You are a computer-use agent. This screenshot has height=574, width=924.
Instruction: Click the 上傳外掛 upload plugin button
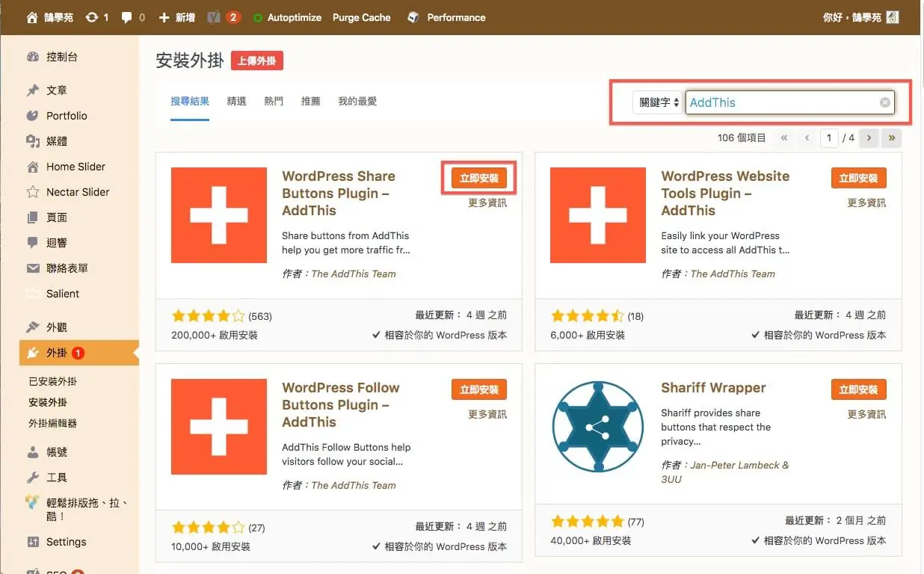click(x=257, y=61)
